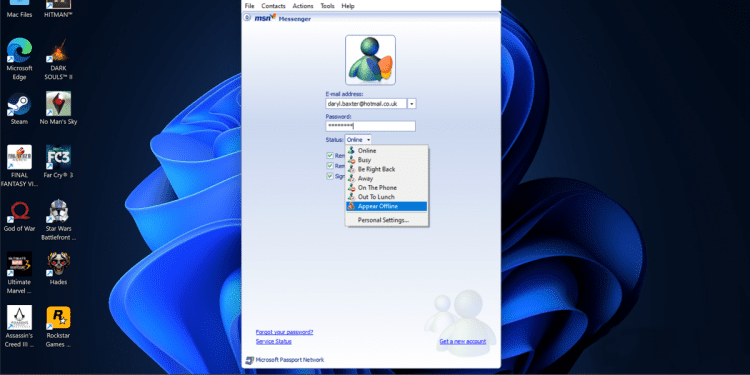Toggle the second checkbox below Status

point(330,165)
